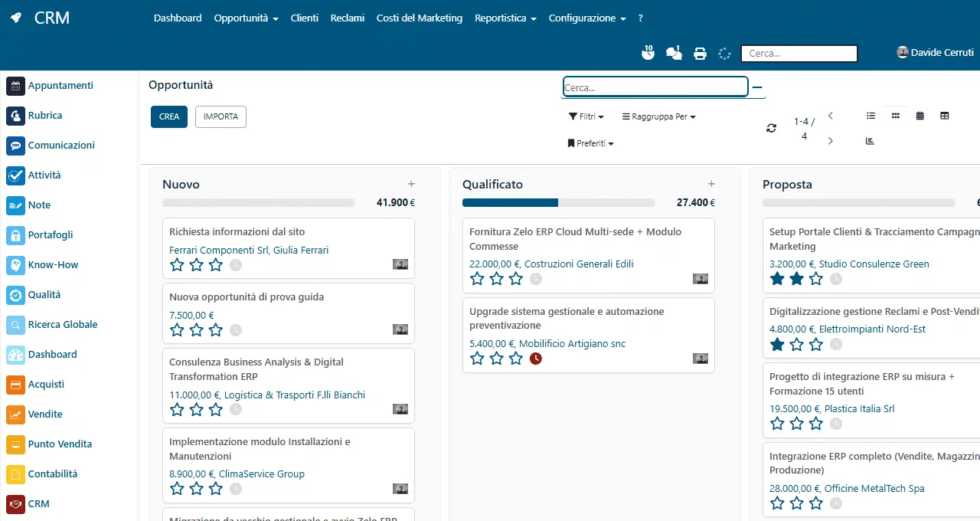
Task: Expand the Preferiti dropdown
Action: pos(590,143)
